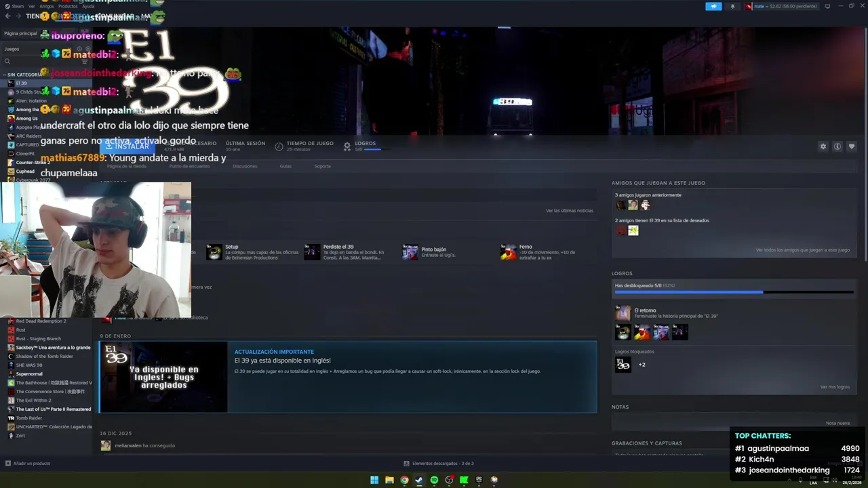Open the Ferno achievement icon
Screen dimensions: 868x488
click(x=509, y=252)
